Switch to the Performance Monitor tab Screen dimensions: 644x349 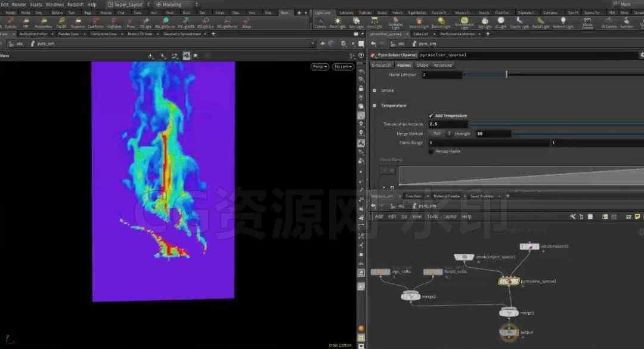457,34
